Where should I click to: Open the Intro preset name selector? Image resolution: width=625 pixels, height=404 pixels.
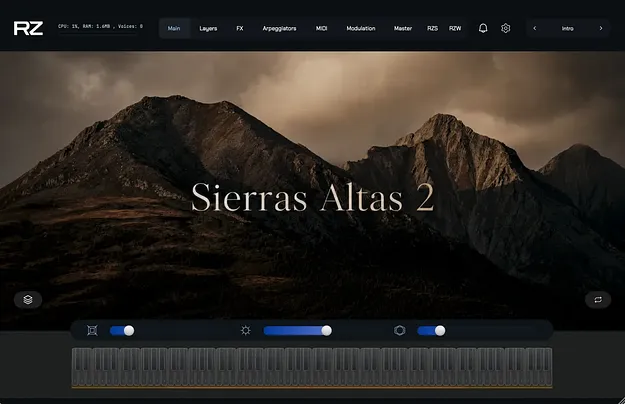click(568, 28)
